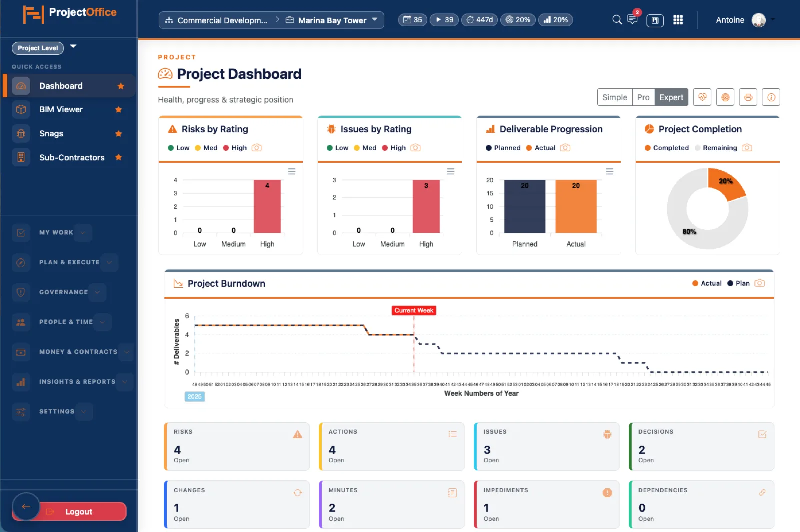Toggle the Planned legend in Deliverable Progression
Screen dimensions: 800x532
click(503, 148)
